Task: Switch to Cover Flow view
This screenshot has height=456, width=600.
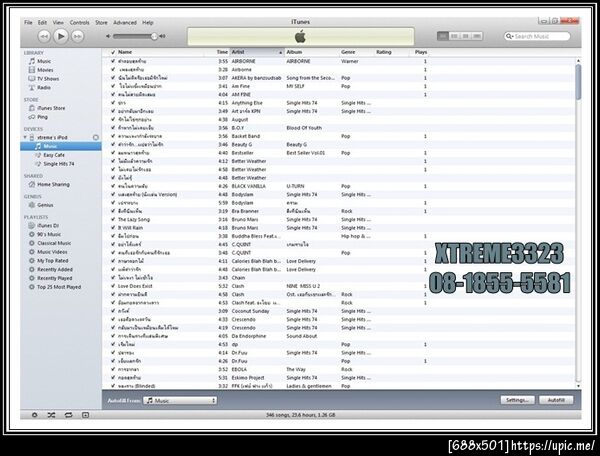Action: pos(477,36)
